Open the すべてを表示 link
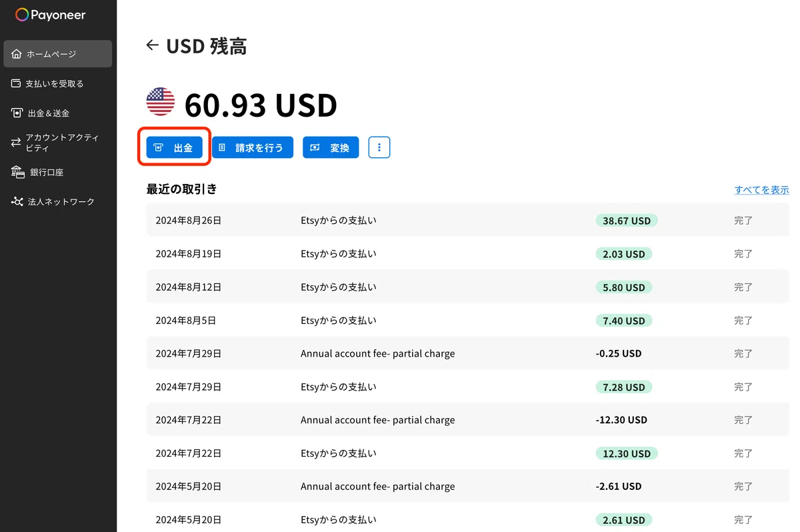 pyautogui.click(x=761, y=189)
